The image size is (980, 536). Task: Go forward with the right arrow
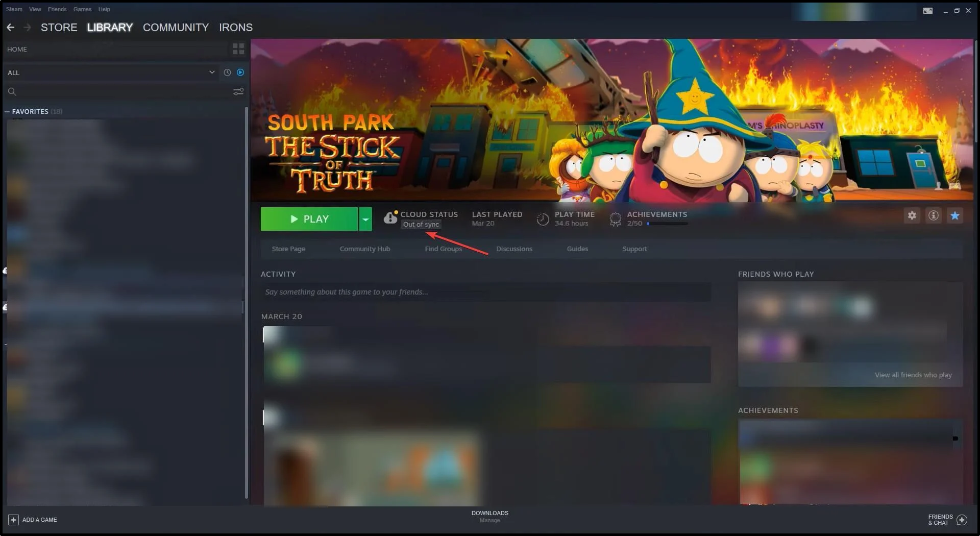click(28, 28)
